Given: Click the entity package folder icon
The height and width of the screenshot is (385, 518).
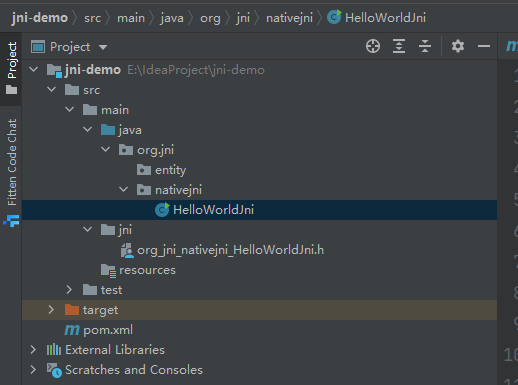Looking at the screenshot, I should click(144, 170).
